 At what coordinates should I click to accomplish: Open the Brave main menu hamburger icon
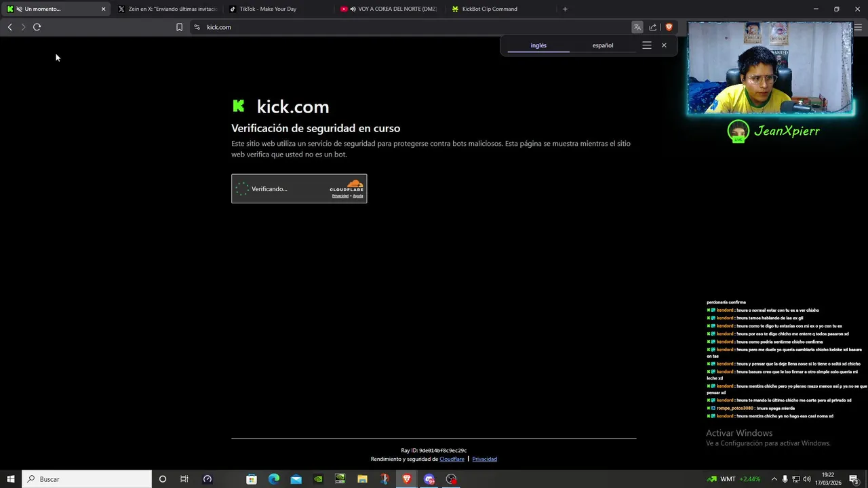tap(858, 27)
